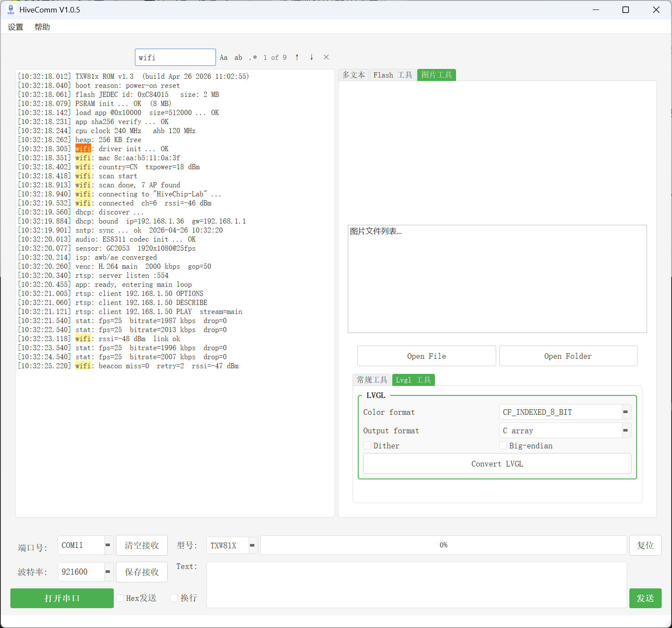Focus the Text send input area
The width and height of the screenshot is (672, 628).
click(x=417, y=585)
